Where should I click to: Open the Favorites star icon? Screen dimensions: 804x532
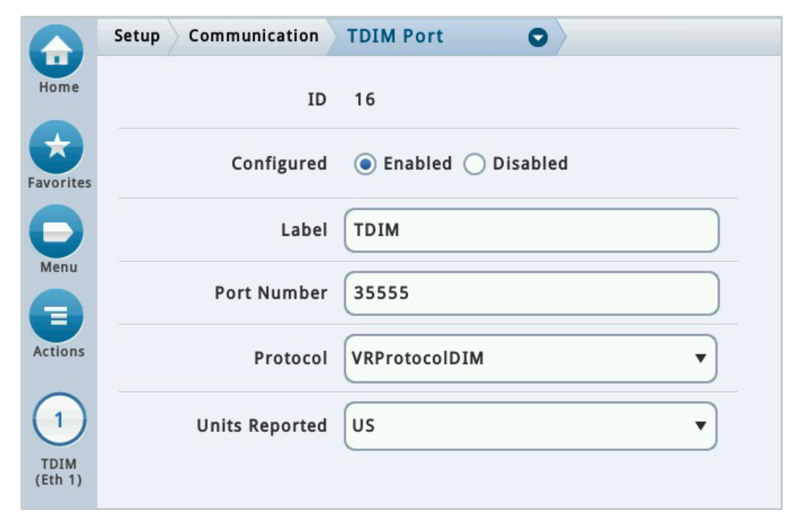point(56,147)
